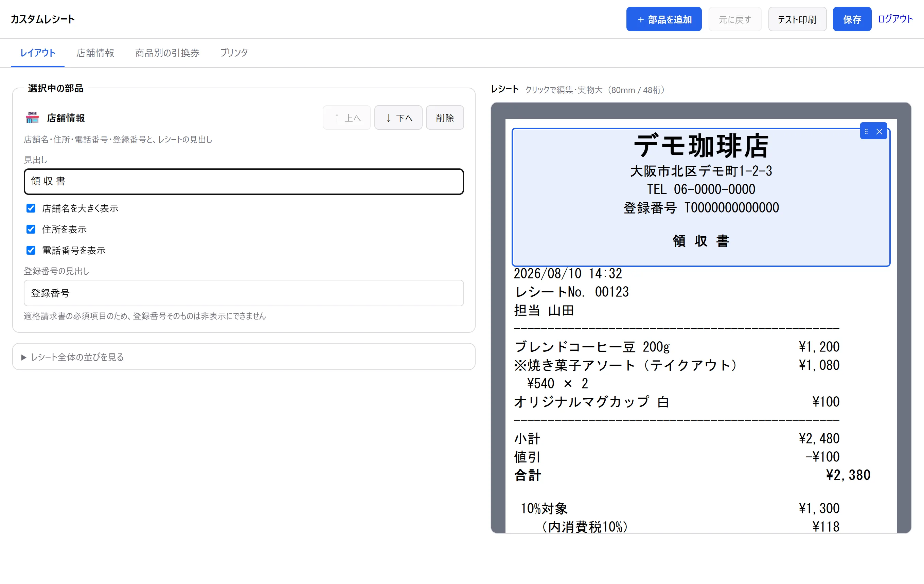Click the 担当 山田 line
Image resolution: width=924 pixels, height=584 pixels.
(544, 310)
